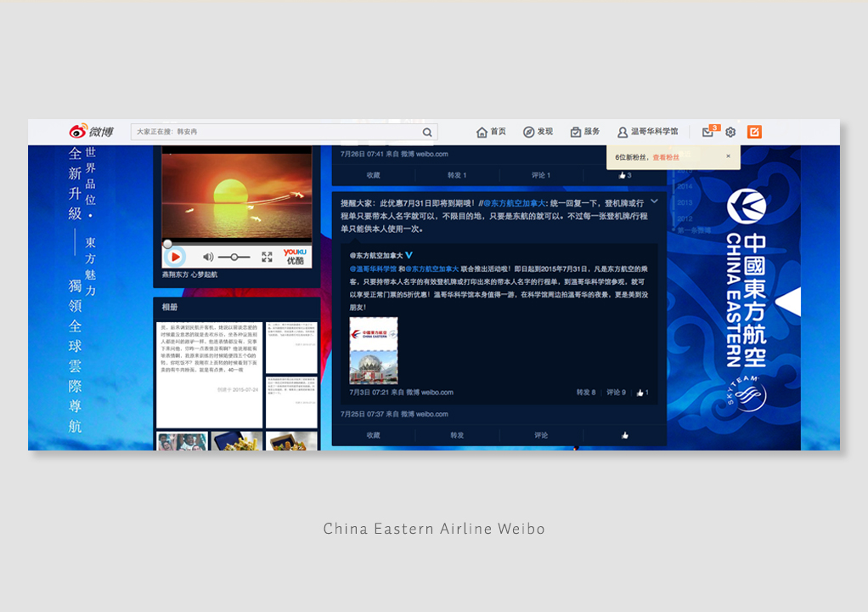The image size is (868, 612).
Task: Click 转发 8 in reposted post
Action: point(586,392)
